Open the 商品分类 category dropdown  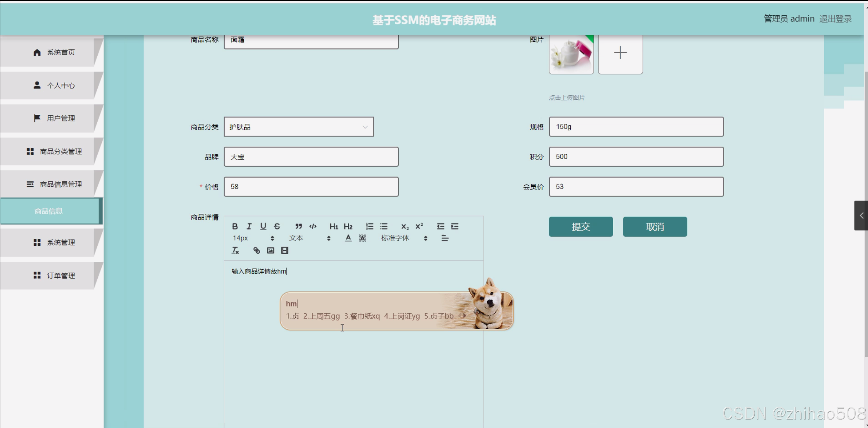click(x=298, y=127)
